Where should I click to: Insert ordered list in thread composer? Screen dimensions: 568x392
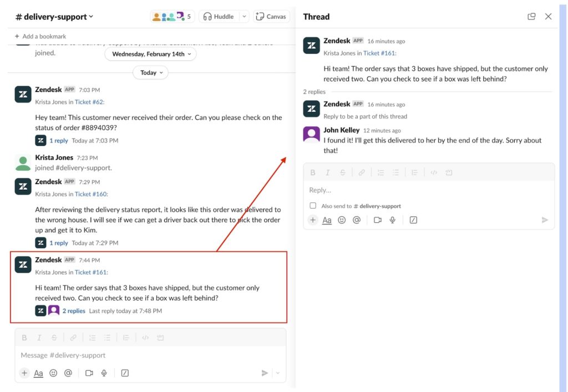381,172
